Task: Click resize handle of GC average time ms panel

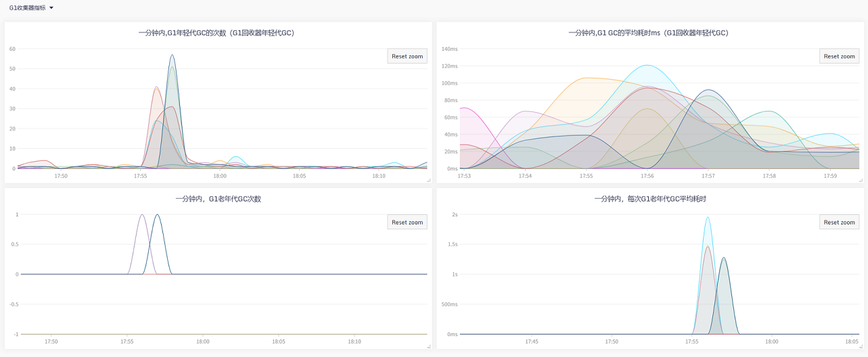Action: coord(861,181)
